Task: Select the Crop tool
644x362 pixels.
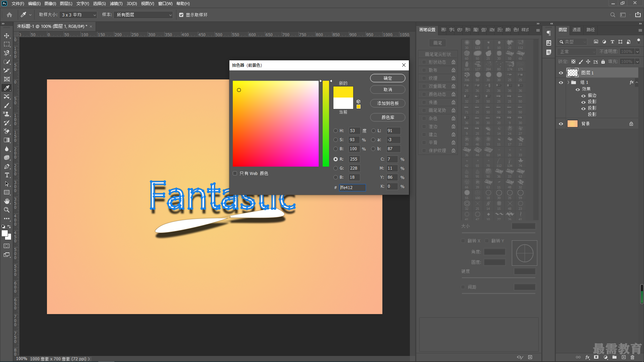Action: pos(7,70)
